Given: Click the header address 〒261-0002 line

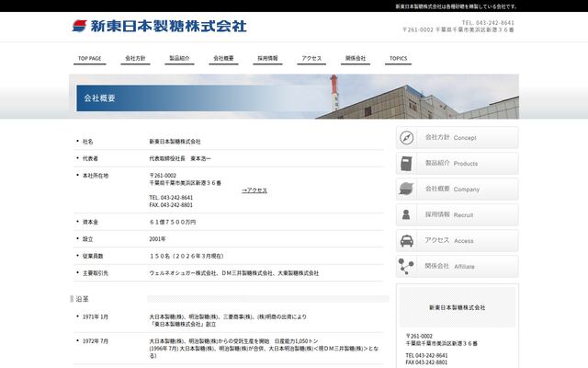Looking at the screenshot, I should tap(458, 29).
